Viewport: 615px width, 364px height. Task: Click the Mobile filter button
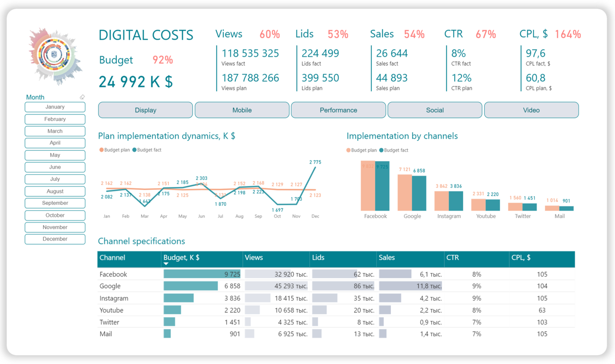click(242, 110)
